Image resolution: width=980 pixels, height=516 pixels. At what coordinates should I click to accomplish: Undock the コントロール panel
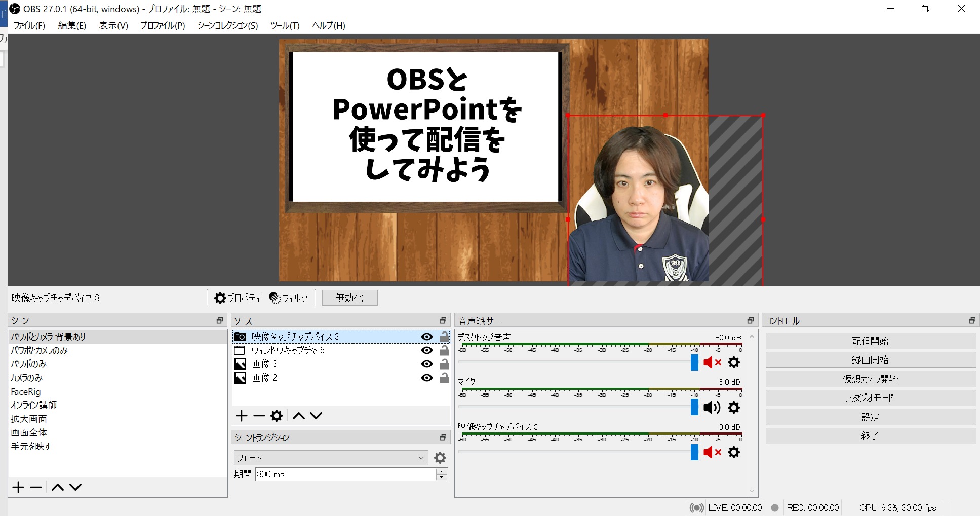(972, 320)
